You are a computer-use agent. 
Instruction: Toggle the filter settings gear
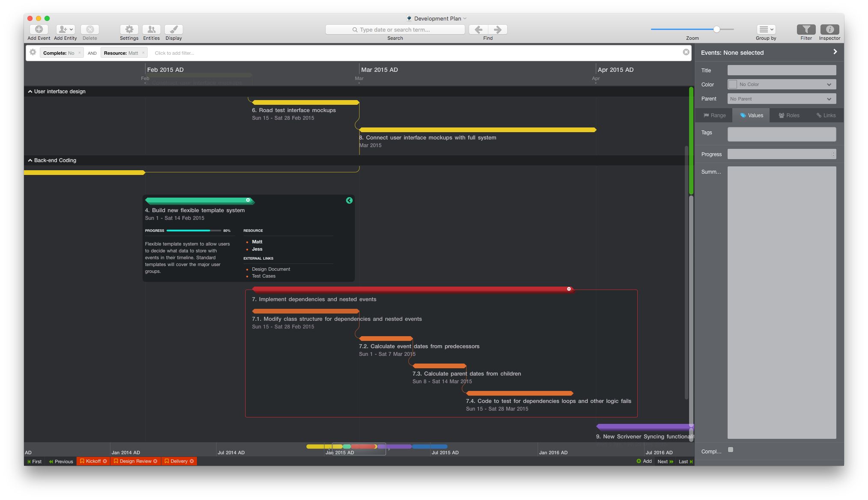33,52
